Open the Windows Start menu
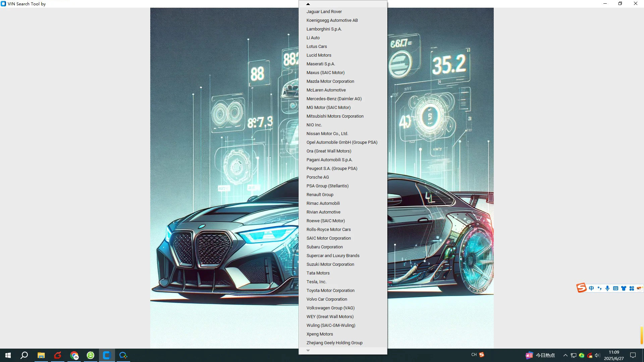This screenshot has height=362, width=644. 8,355
